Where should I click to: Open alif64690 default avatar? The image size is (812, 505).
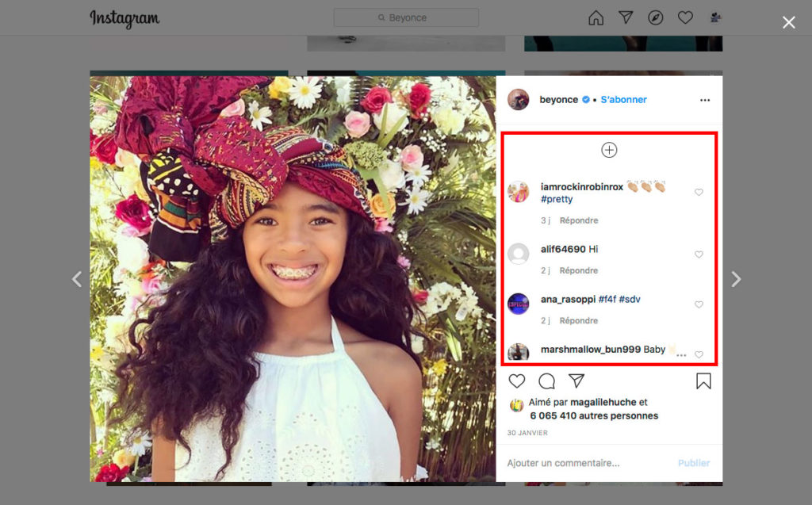[519, 254]
